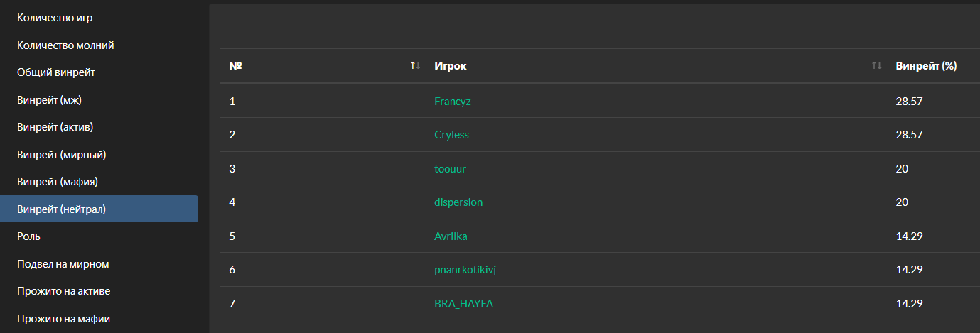Open Количество игр statistics
980x333 pixels.
pyautogui.click(x=55, y=18)
